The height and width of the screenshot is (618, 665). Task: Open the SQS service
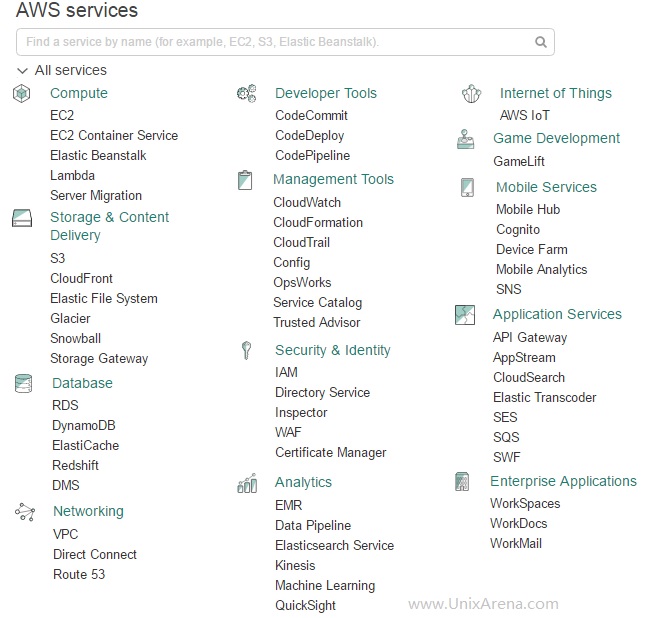point(506,437)
